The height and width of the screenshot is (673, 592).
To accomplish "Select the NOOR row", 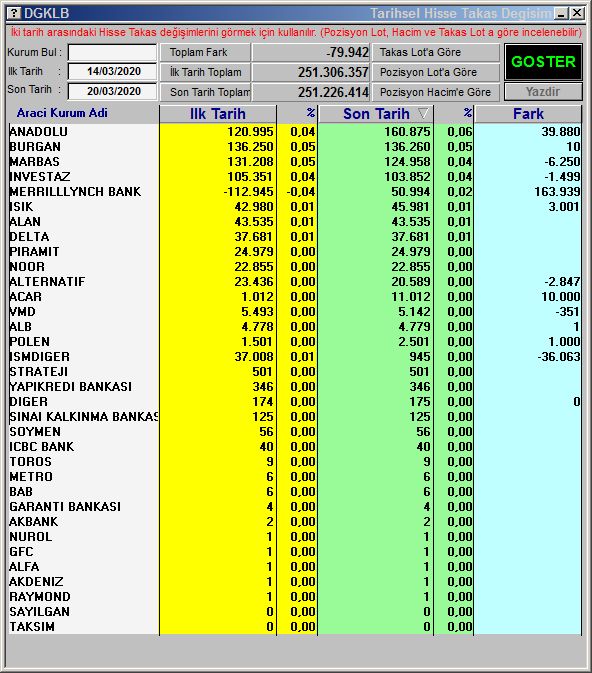I will click(295, 267).
